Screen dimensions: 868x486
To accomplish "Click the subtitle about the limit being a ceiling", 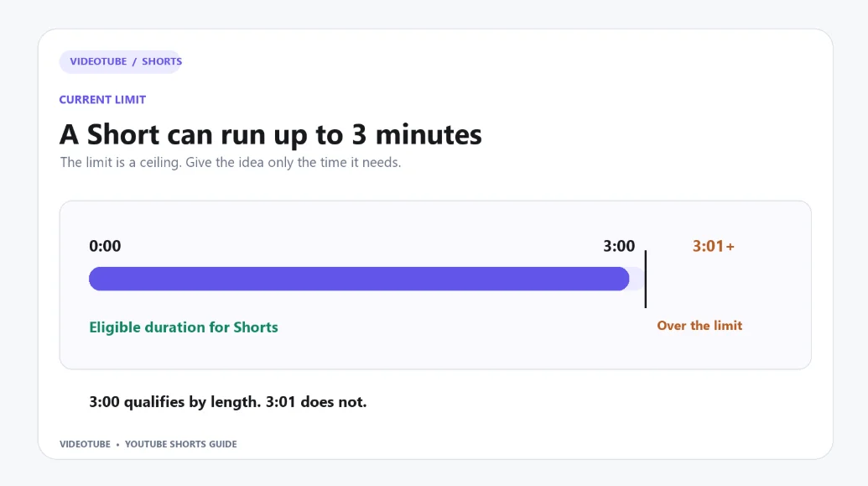I will tap(231, 162).
